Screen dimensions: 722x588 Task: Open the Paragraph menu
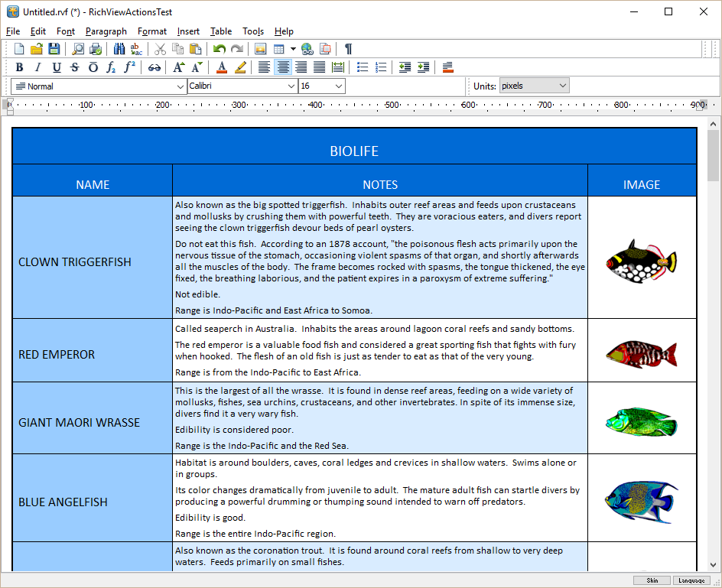click(x=106, y=31)
